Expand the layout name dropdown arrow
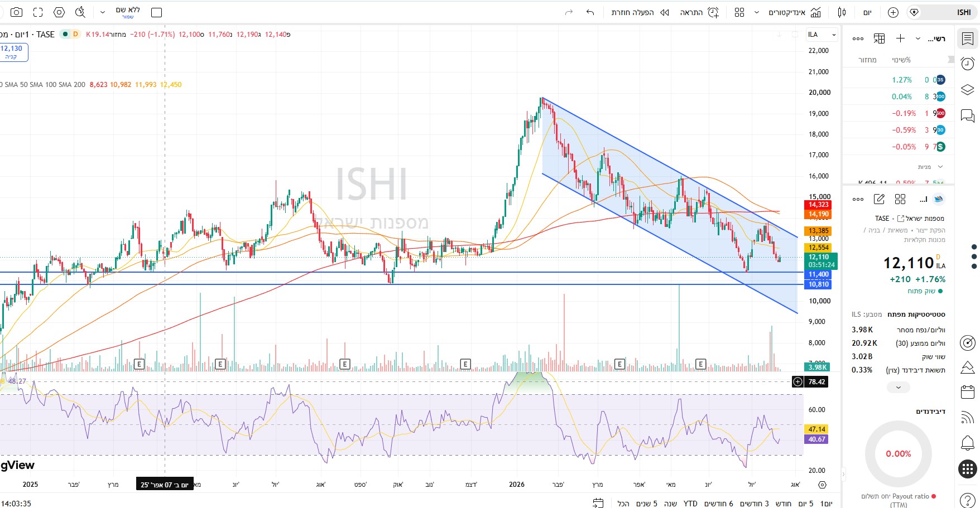The height and width of the screenshot is (508, 980). tap(103, 12)
